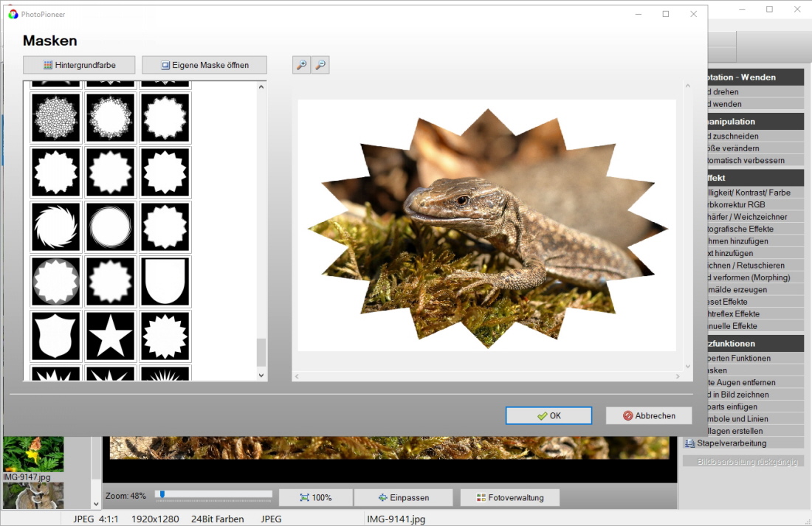
Task: Pick the thin ringed circle mask
Action: (x=110, y=226)
